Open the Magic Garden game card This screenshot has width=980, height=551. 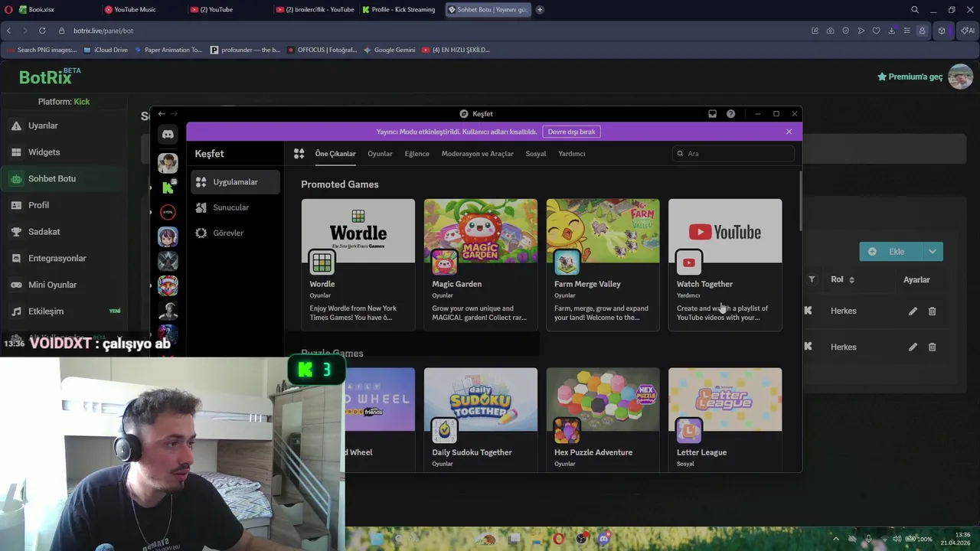click(481, 265)
